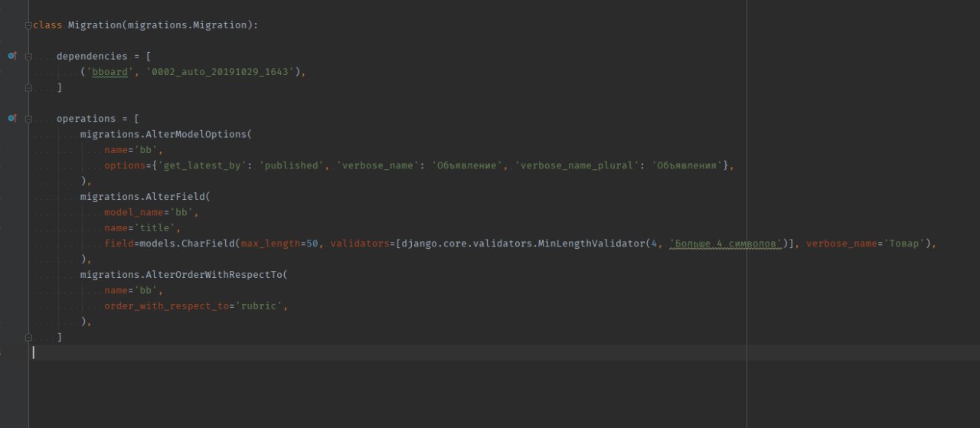
Task: Click the fold end marker closing operations
Action: (x=28, y=337)
